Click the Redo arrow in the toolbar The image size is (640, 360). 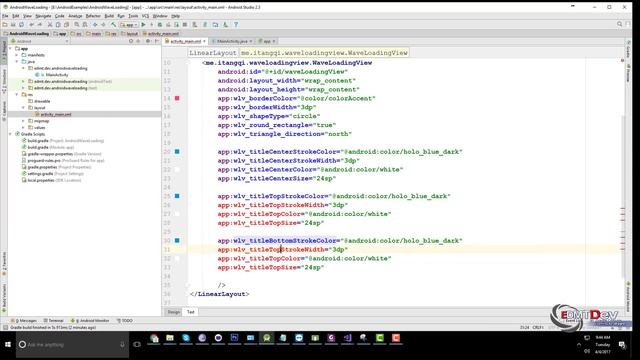point(40,25)
